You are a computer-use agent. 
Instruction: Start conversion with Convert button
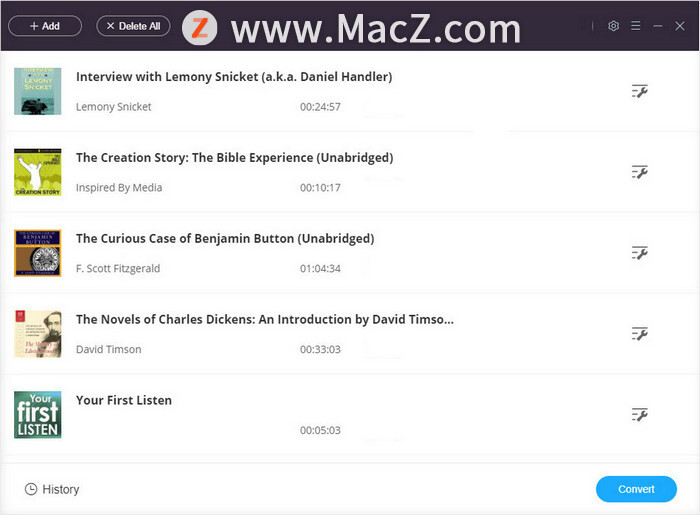pyautogui.click(x=636, y=489)
